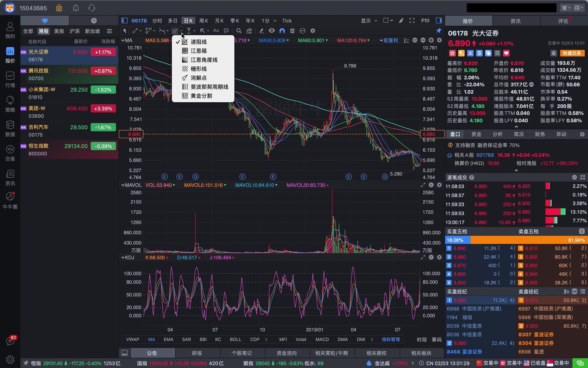The height and width of the screenshot is (368, 588).
Task: Open related A-share 601788 link
Action: 485,155
